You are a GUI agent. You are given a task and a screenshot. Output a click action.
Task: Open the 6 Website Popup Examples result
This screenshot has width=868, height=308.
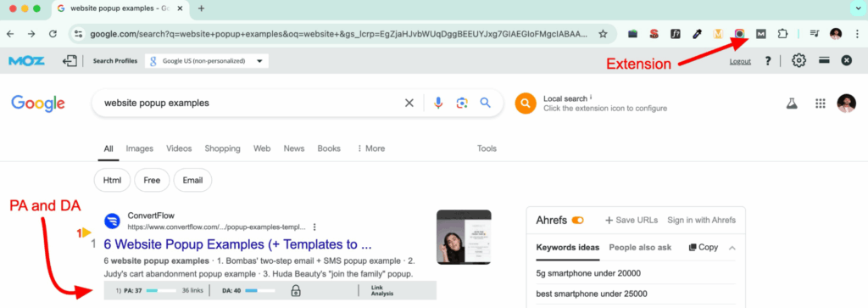[x=237, y=245]
